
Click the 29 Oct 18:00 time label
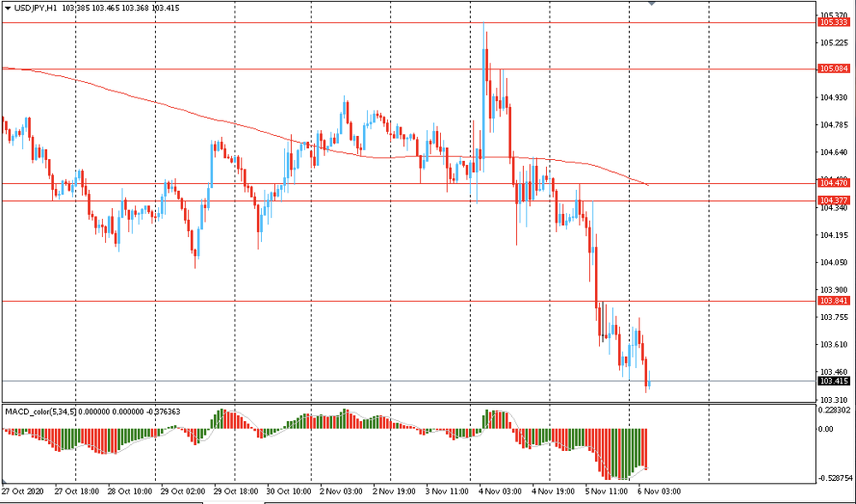(x=235, y=490)
